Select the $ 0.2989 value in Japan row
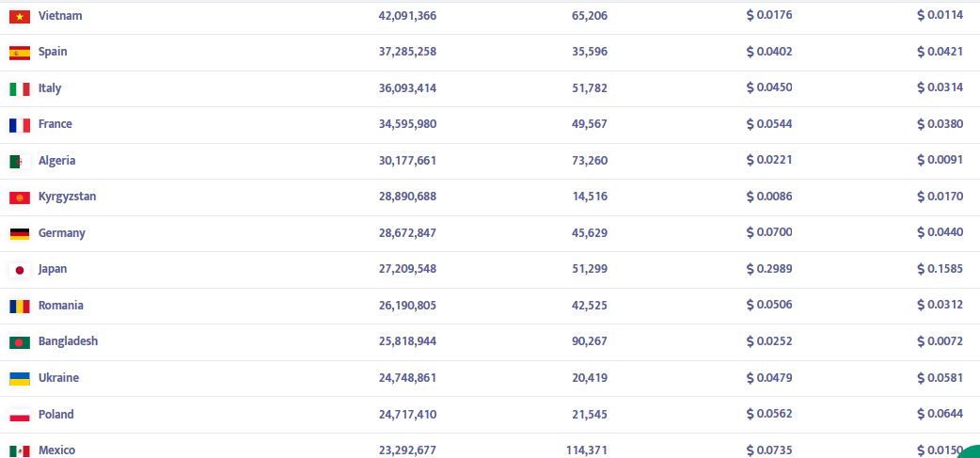This screenshot has width=980, height=458. pos(769,269)
